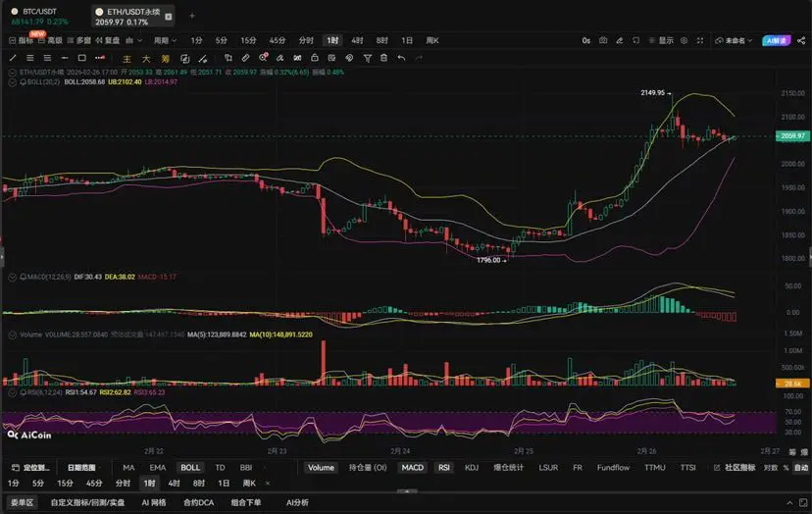The width and height of the screenshot is (812, 514).
Task: Toggle the Volume sub-indicator off
Action: [321, 467]
